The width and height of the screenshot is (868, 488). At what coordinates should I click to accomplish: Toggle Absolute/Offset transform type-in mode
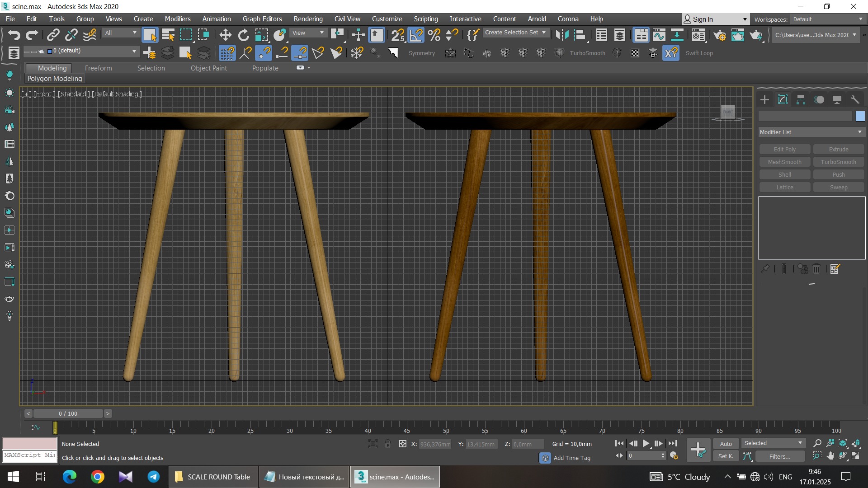click(x=403, y=444)
